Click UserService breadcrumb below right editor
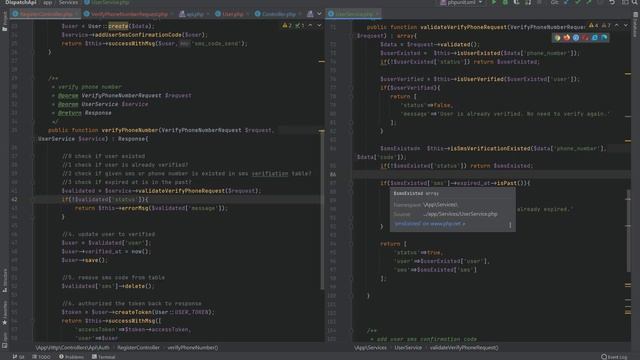This screenshot has width=640, height=360. click(408, 348)
